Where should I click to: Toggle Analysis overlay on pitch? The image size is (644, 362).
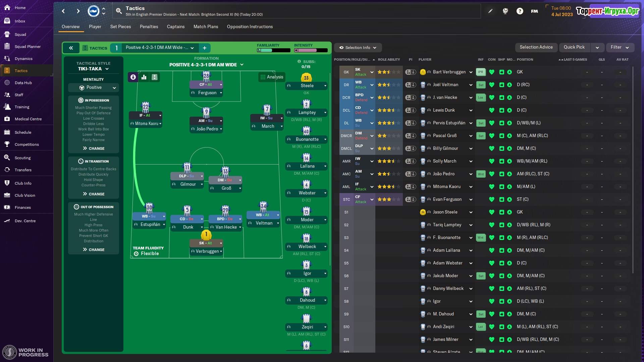point(272,77)
